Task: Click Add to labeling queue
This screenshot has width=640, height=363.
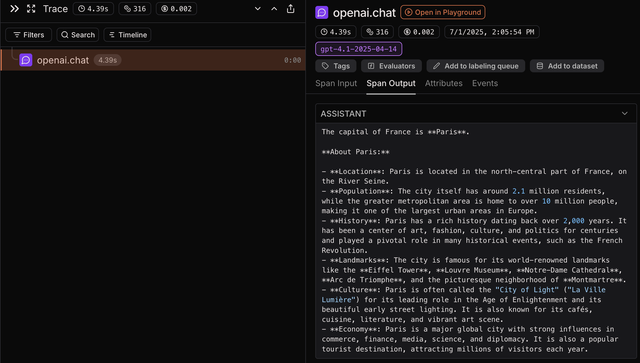Action: point(476,66)
